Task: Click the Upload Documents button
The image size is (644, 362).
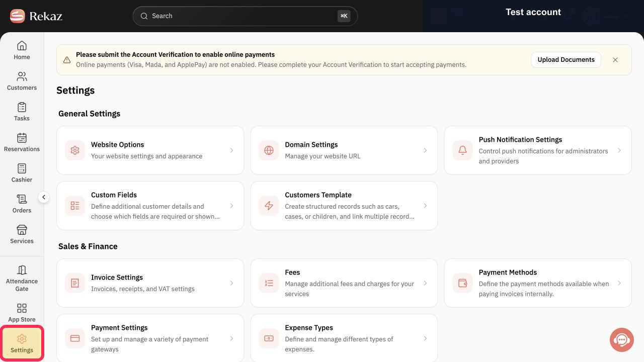Action: click(566, 60)
